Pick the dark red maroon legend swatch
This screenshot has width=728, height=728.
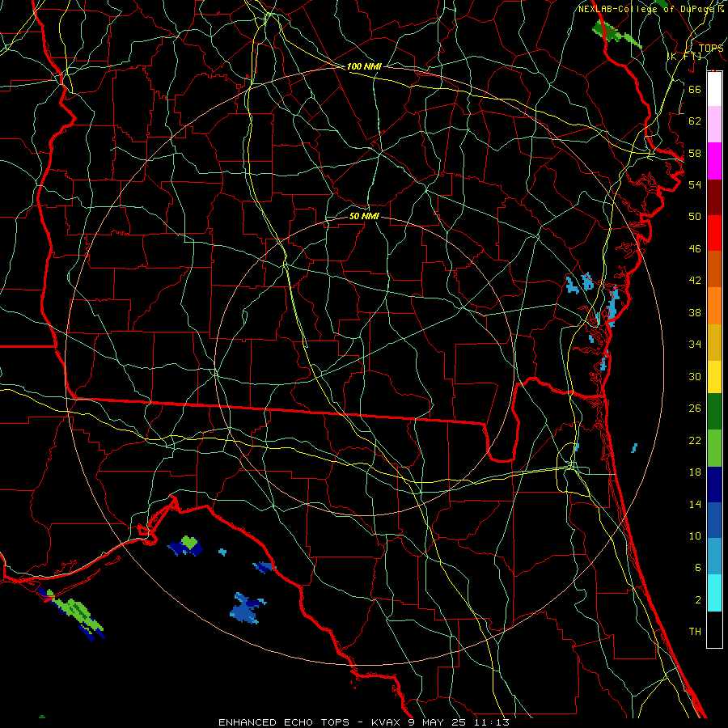click(x=714, y=197)
